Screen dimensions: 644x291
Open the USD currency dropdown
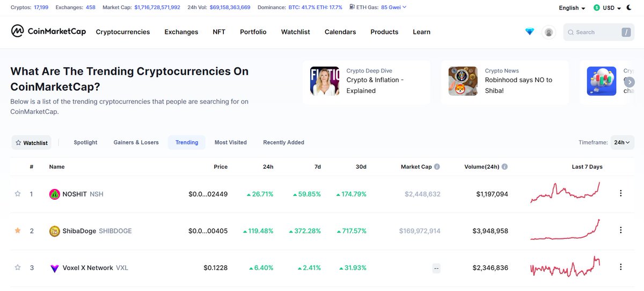(607, 8)
